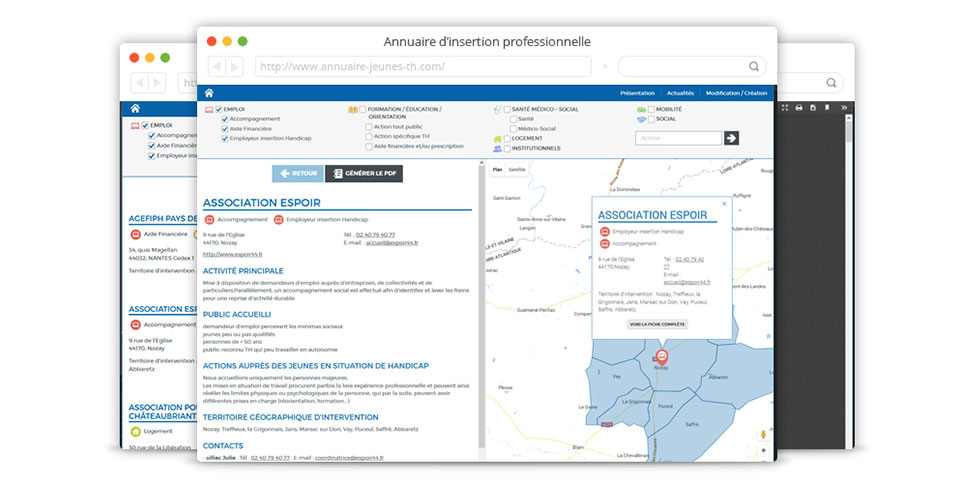The height and width of the screenshot is (500, 960).
Task: Click the arrow submit button beside Acteur field
Action: coord(731,138)
